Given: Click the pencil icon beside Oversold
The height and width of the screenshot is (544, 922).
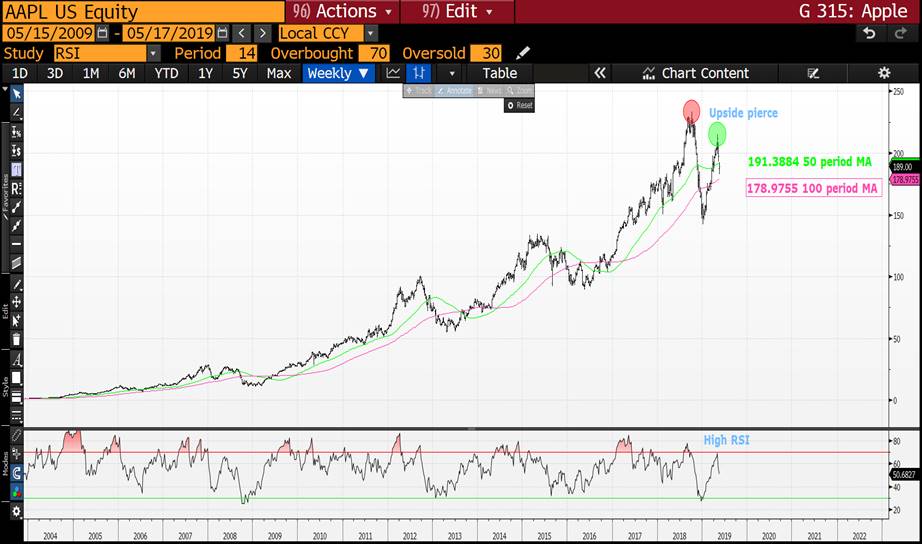Looking at the screenshot, I should (x=522, y=54).
